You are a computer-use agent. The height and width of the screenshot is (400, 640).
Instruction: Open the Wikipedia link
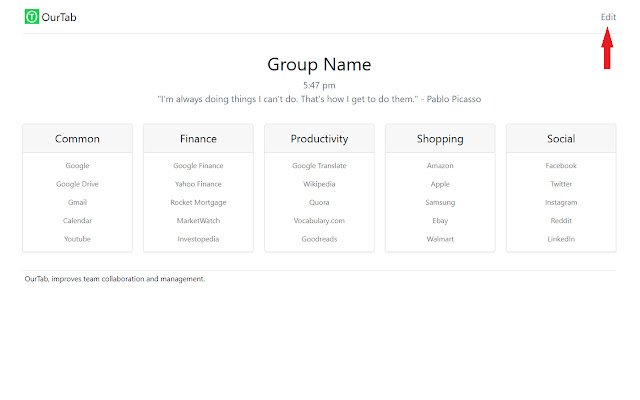pyautogui.click(x=319, y=184)
